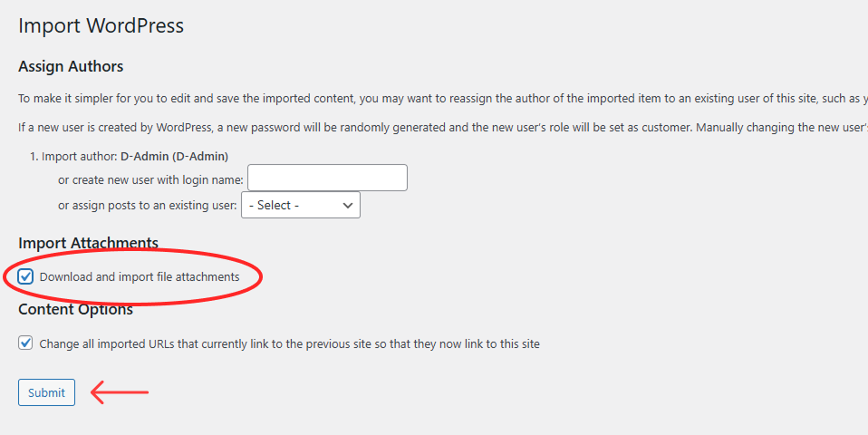Click 'or assign posts to an existing user' label
The width and height of the screenshot is (868, 435).
tap(147, 206)
